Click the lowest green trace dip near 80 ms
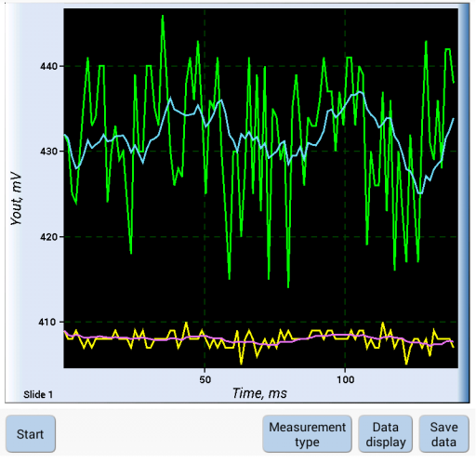Screen dimensions: 476x476 tap(288, 286)
